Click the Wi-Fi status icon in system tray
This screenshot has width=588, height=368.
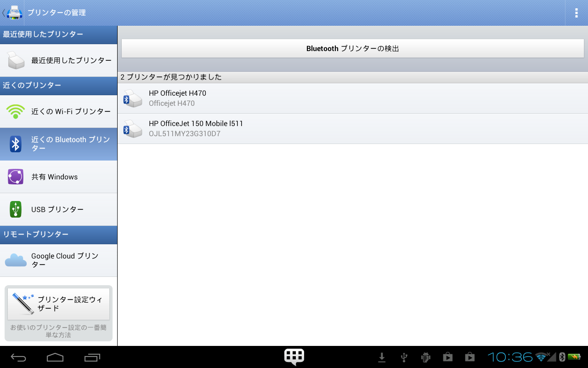[x=541, y=357]
